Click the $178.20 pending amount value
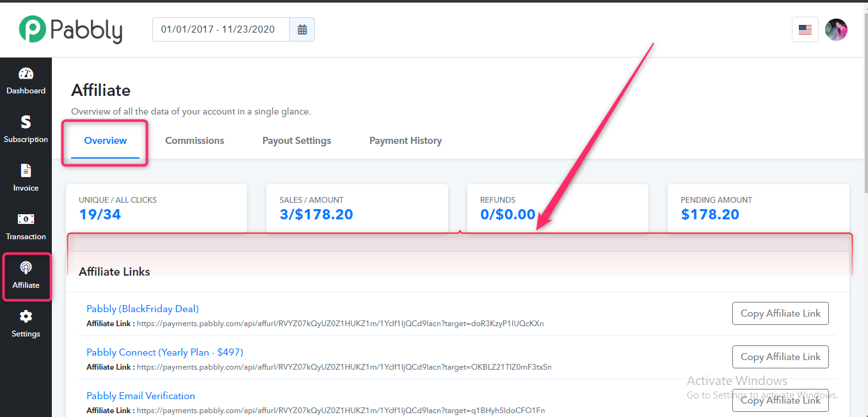Screen dimensions: 868x417 (710, 214)
